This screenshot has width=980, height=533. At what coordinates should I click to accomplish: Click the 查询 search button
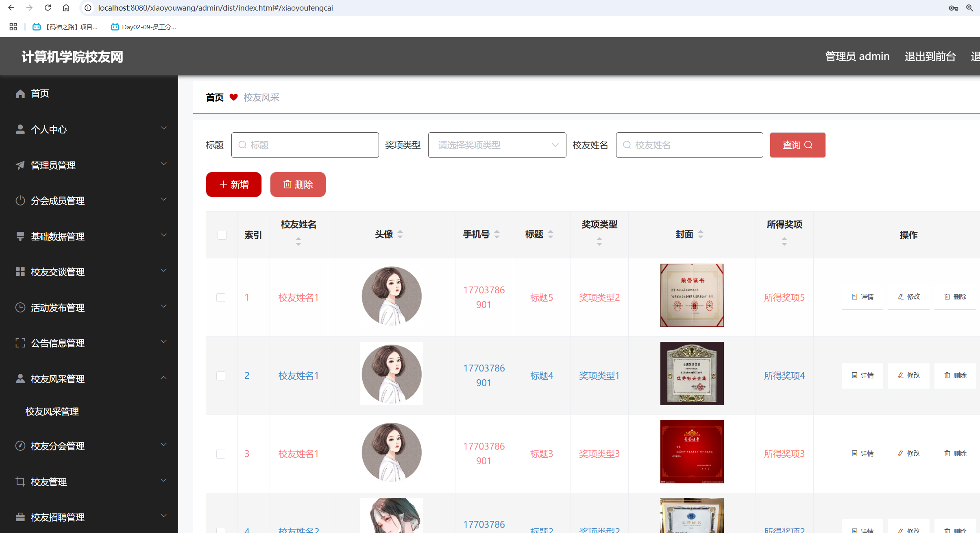tap(797, 145)
